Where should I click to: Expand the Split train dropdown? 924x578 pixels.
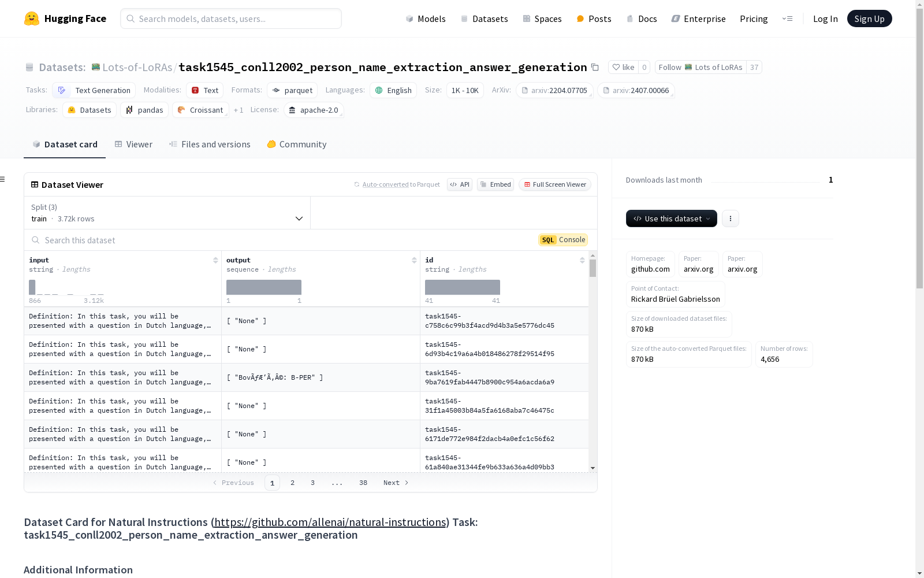[x=167, y=213]
